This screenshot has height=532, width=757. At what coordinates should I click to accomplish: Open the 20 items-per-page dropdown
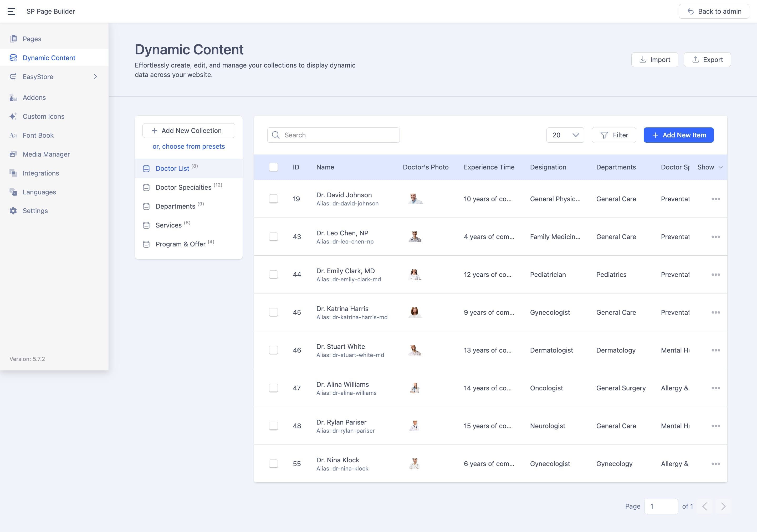(x=565, y=135)
